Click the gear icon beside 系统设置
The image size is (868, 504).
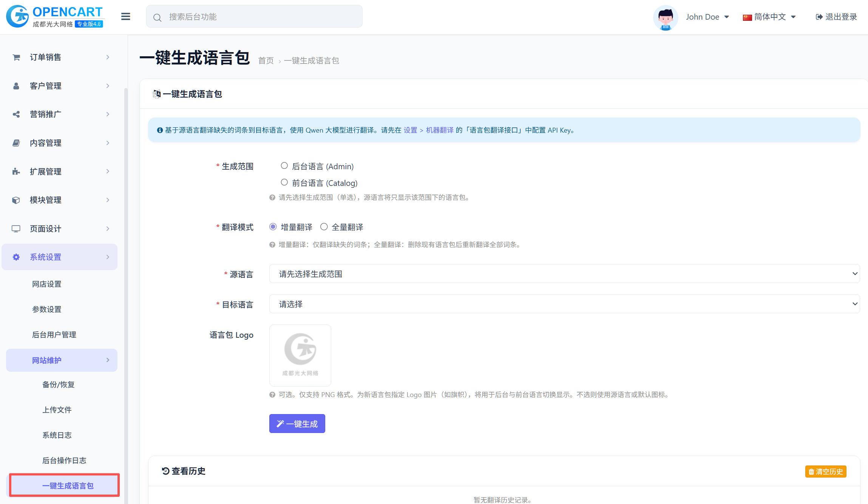click(16, 257)
